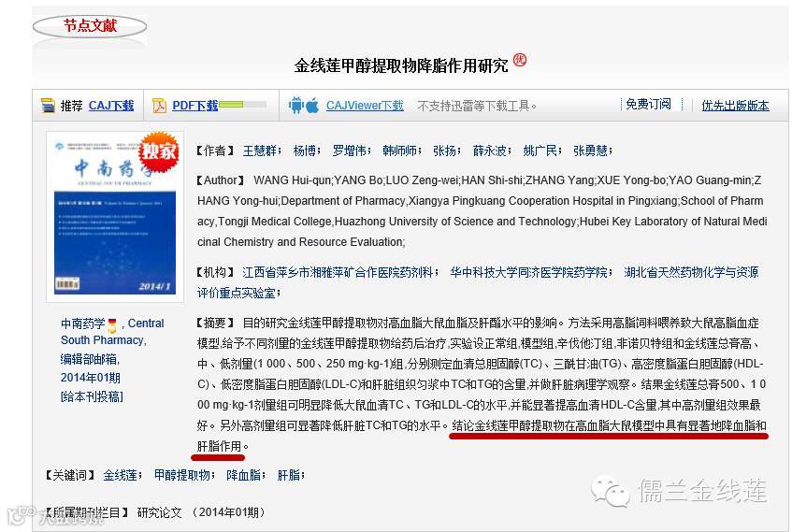Click the CAJ download document icon
792x532 pixels.
[48, 105]
